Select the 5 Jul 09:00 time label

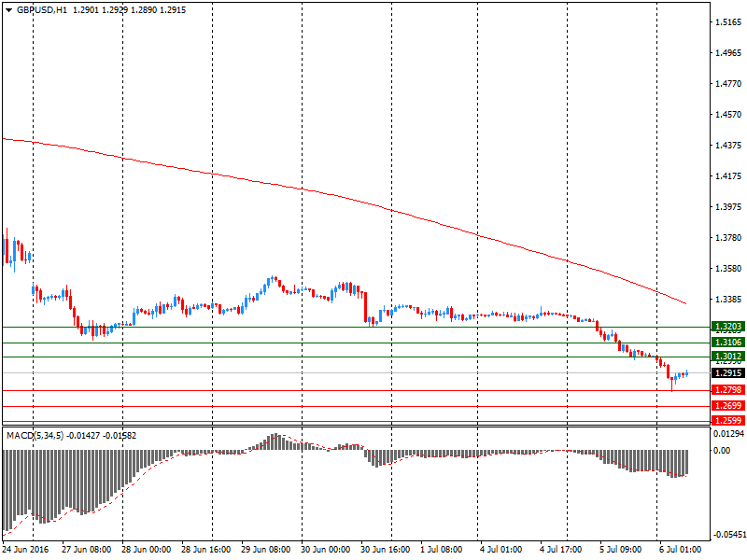pyautogui.click(x=620, y=550)
